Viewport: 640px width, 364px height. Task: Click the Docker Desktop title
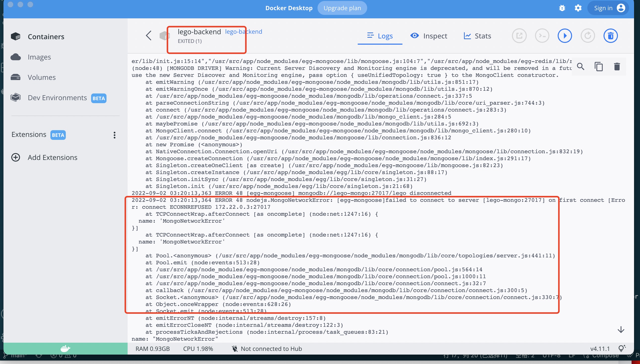coord(289,8)
